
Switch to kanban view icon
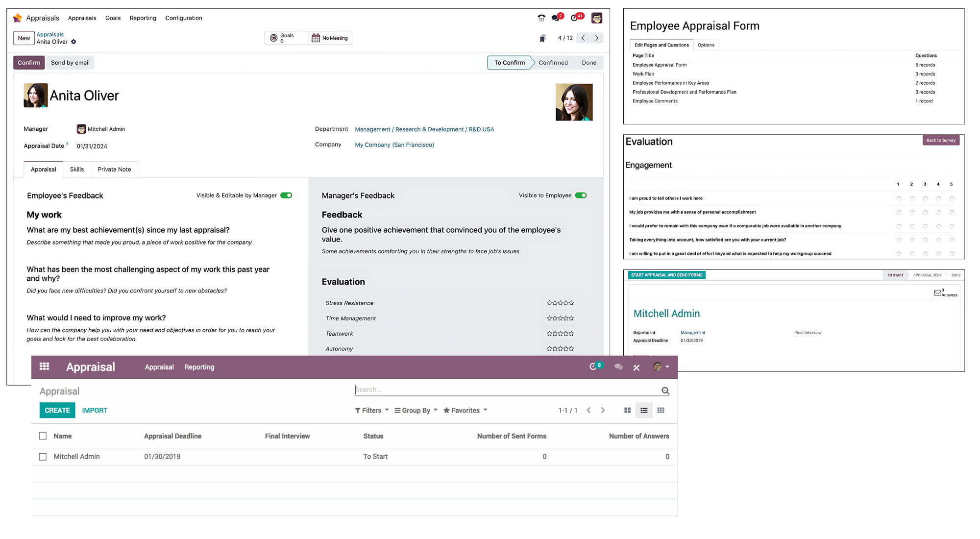(627, 410)
